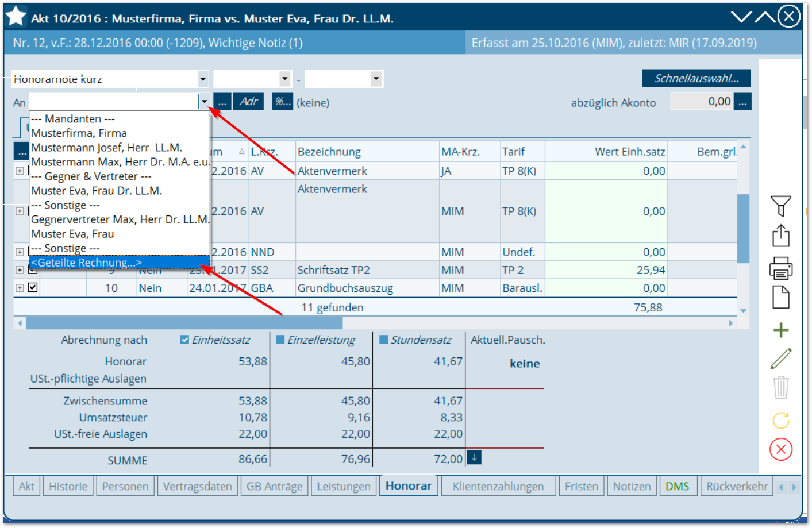Click the Schriftsatz TP2 cell
Image resolution: width=812 pixels, height=528 pixels.
click(368, 270)
